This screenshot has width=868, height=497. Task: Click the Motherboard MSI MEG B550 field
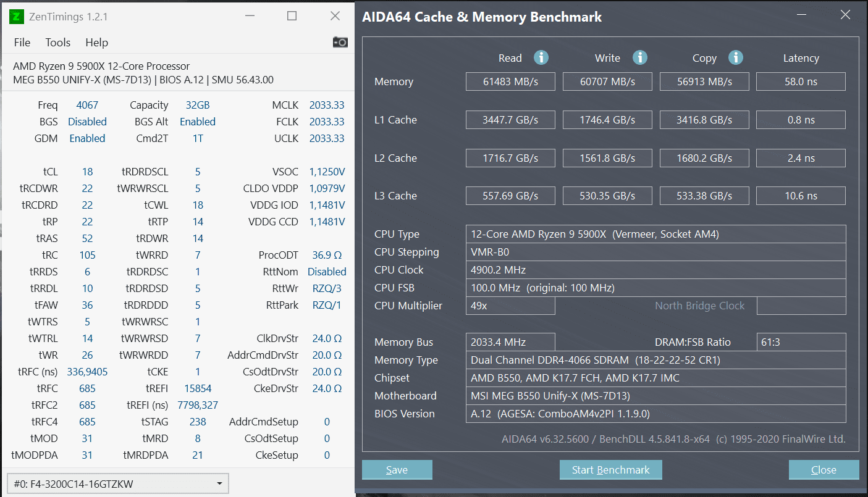click(655, 396)
